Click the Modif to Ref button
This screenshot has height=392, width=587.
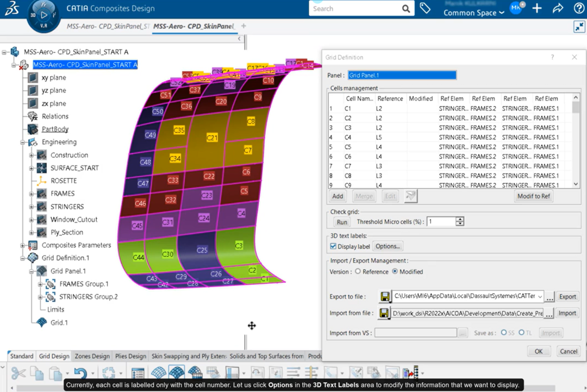click(x=534, y=196)
